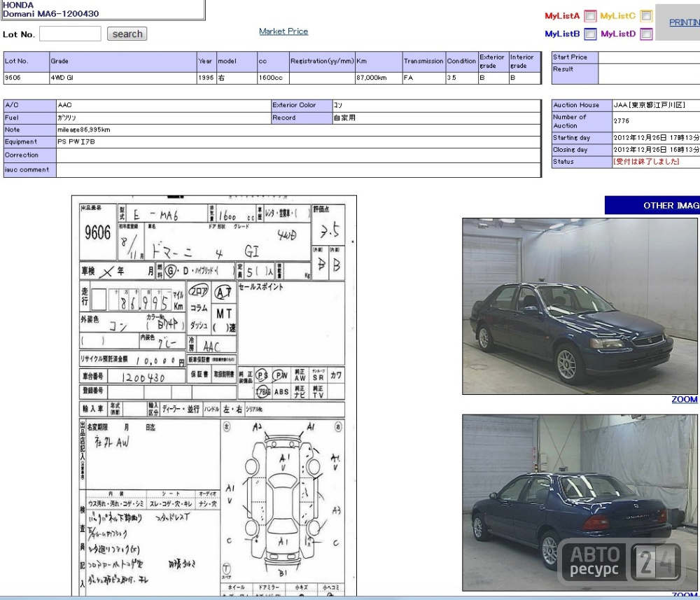Select the Auction House value JAA
This screenshot has width=700, height=600.
click(649, 105)
